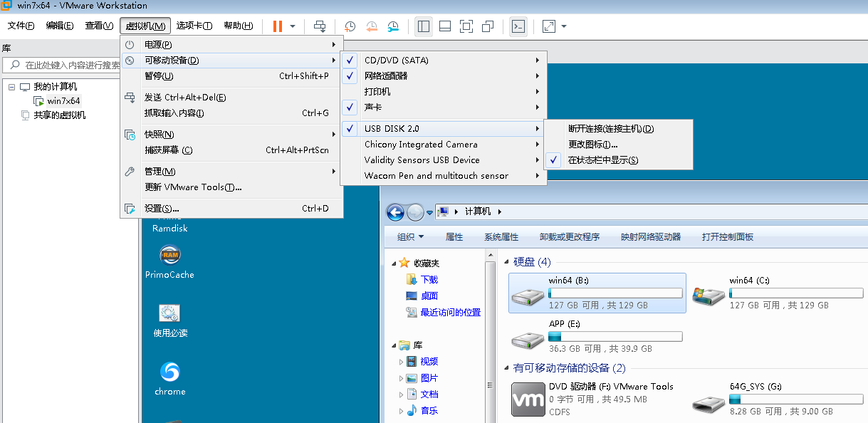Viewport: 868px width, 423px height.
Task: Click the revert to snapshot toolbar icon
Action: (372, 26)
